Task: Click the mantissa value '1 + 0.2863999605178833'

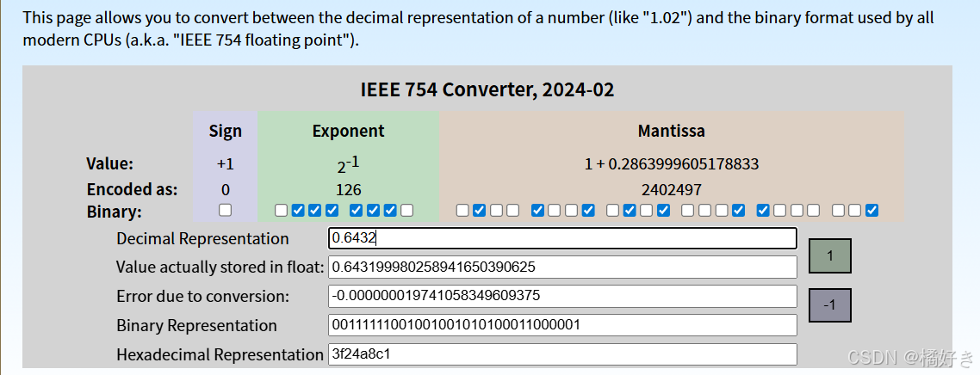Action: click(x=672, y=165)
